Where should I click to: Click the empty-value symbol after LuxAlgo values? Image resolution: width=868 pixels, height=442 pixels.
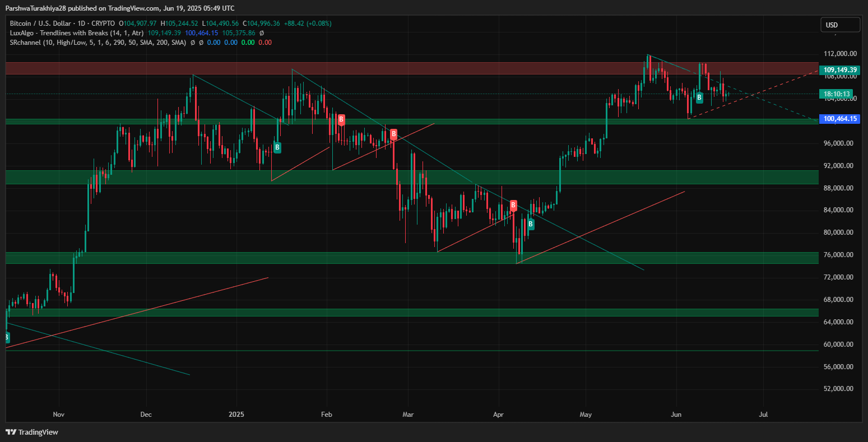[262, 33]
